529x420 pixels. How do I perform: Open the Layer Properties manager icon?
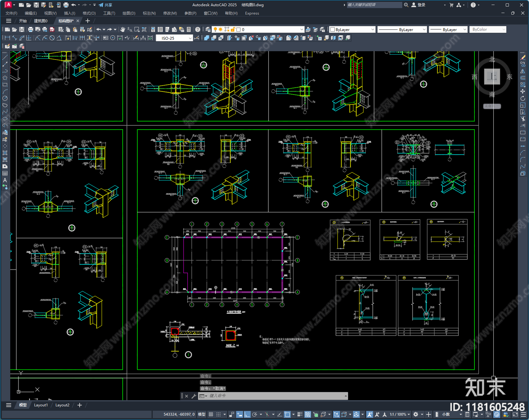pyautogui.click(x=208, y=29)
